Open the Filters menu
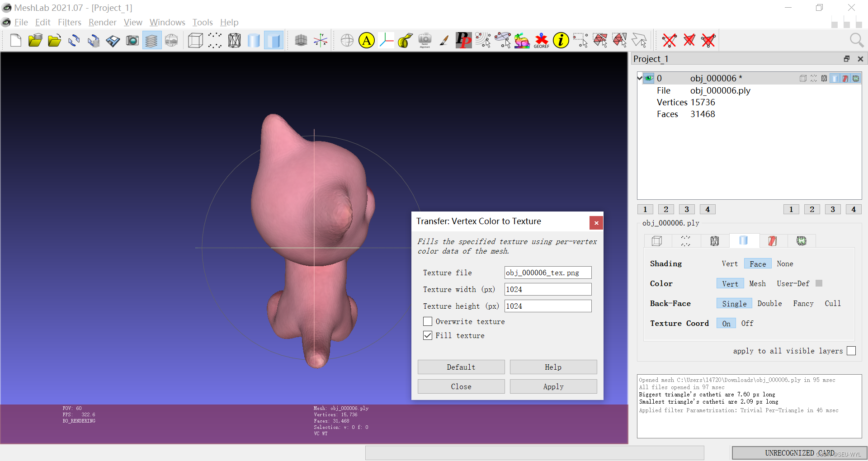The image size is (868, 461). coord(70,22)
